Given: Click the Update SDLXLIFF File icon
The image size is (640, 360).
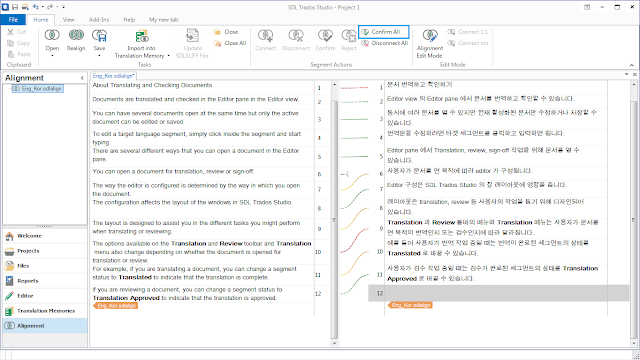Looking at the screenshot, I should (192, 36).
